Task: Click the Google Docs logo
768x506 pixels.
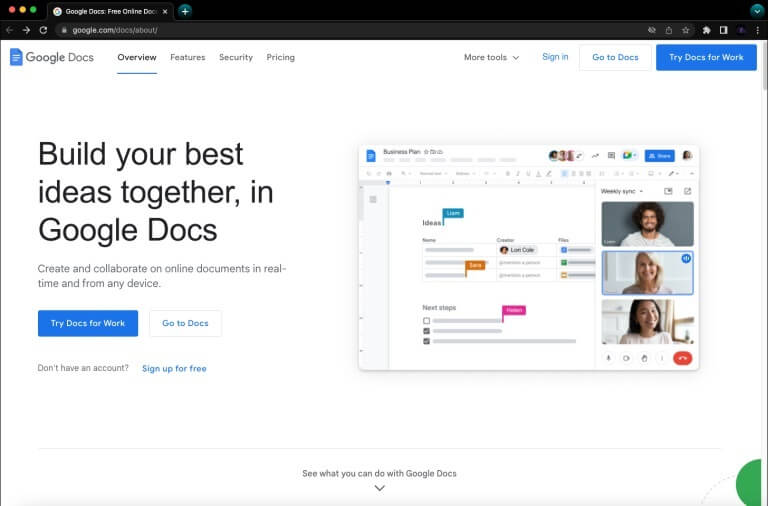Action: click(x=52, y=57)
